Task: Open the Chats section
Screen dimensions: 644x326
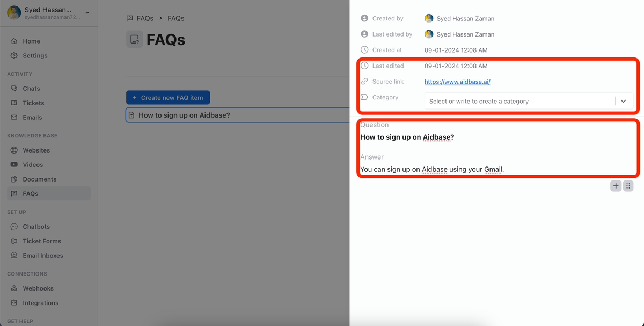Action: click(x=32, y=88)
